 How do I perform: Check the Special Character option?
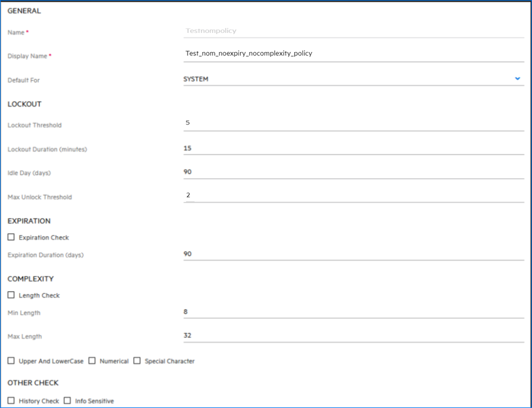[x=137, y=361]
